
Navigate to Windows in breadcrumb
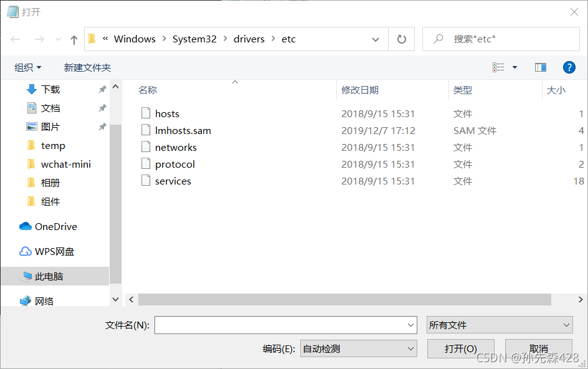pos(135,39)
